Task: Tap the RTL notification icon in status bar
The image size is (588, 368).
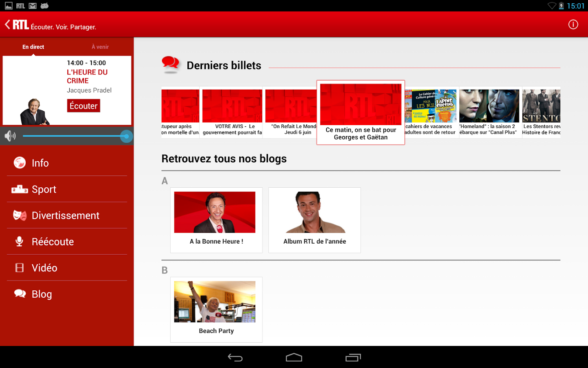Action: tap(20, 6)
